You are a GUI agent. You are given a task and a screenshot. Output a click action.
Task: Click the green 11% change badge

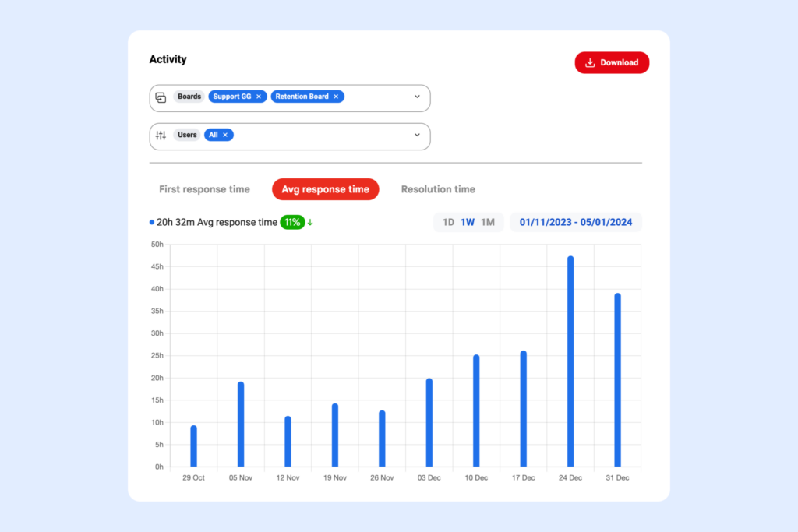pyautogui.click(x=292, y=222)
